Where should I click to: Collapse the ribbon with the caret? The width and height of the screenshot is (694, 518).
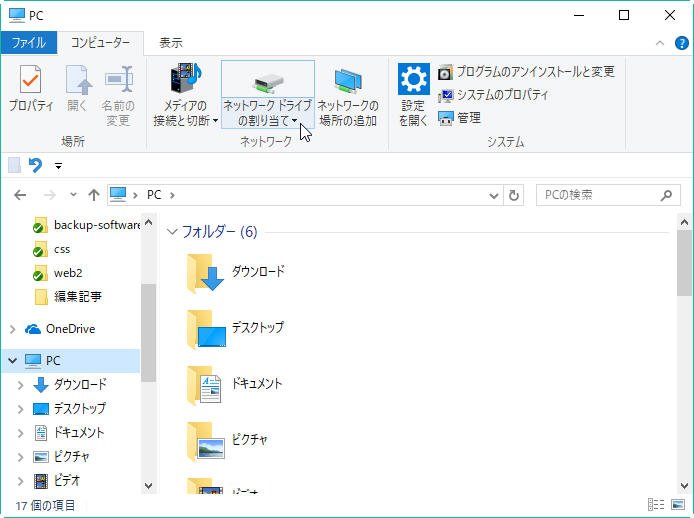(x=659, y=43)
